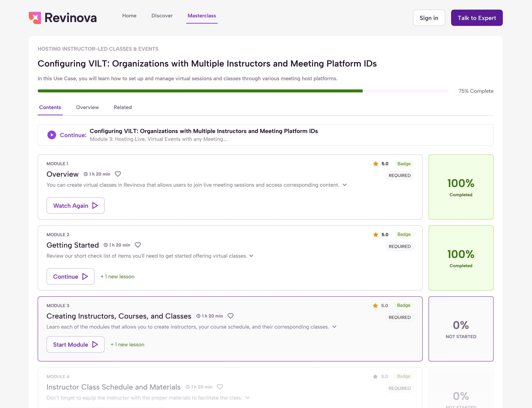Like the Creating Instructors, Courses, and Classes module
The height and width of the screenshot is (408, 532).
230,316
